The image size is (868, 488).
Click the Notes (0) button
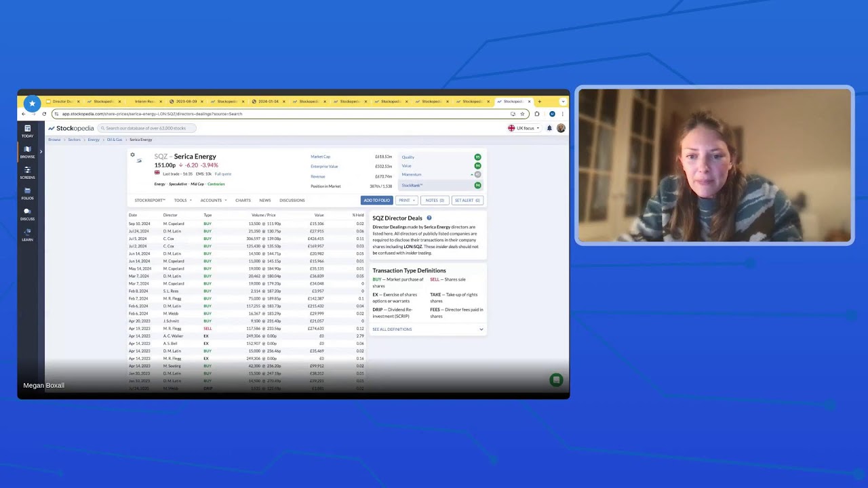coord(435,201)
